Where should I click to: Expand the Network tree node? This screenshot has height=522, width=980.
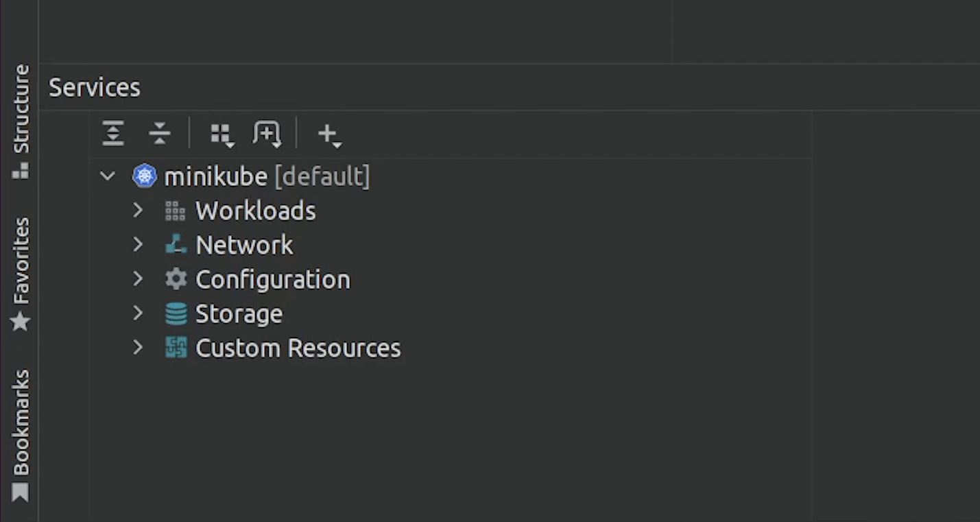click(138, 244)
